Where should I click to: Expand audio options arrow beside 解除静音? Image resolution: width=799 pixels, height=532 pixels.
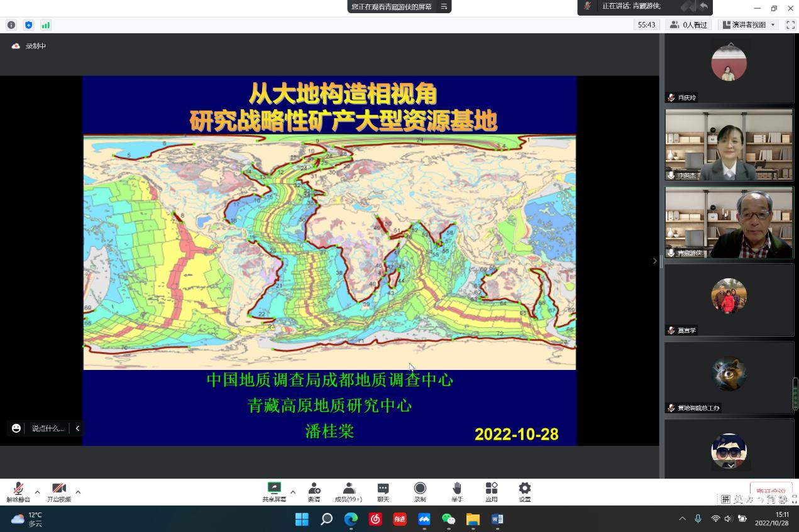pyautogui.click(x=37, y=492)
